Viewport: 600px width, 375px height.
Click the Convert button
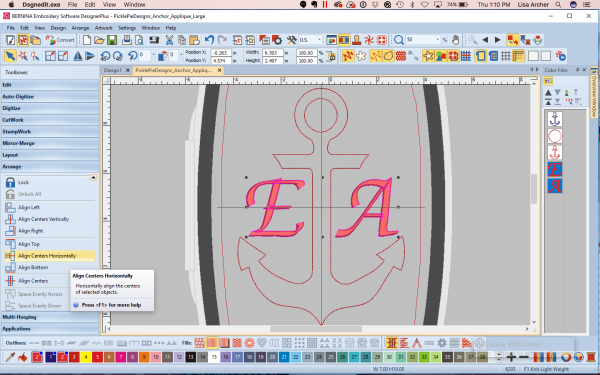pos(61,40)
